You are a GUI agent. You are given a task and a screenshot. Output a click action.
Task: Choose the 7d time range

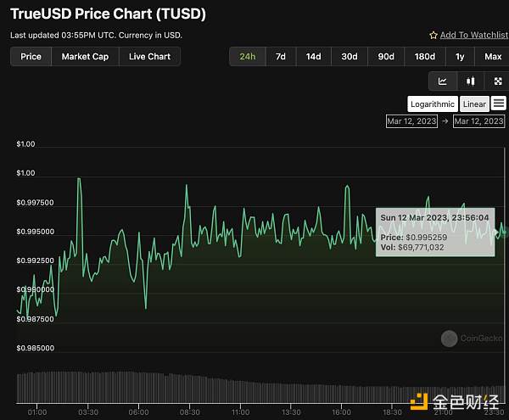pyautogui.click(x=281, y=57)
